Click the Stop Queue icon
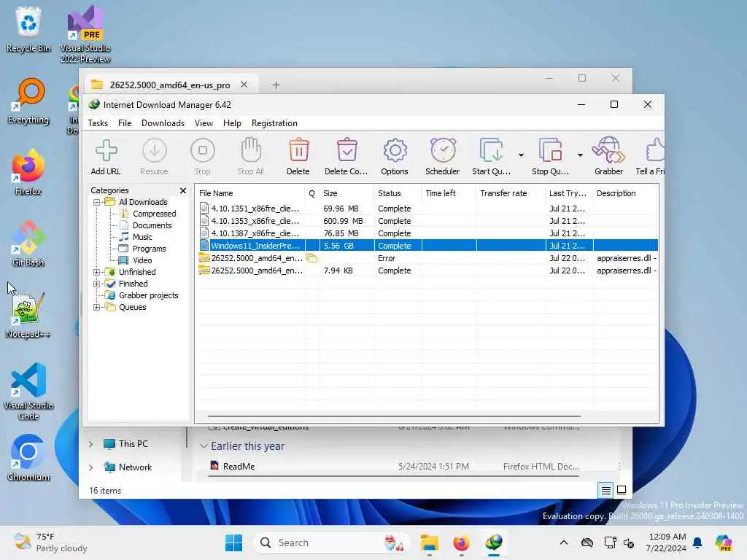The image size is (747, 560). (550, 151)
